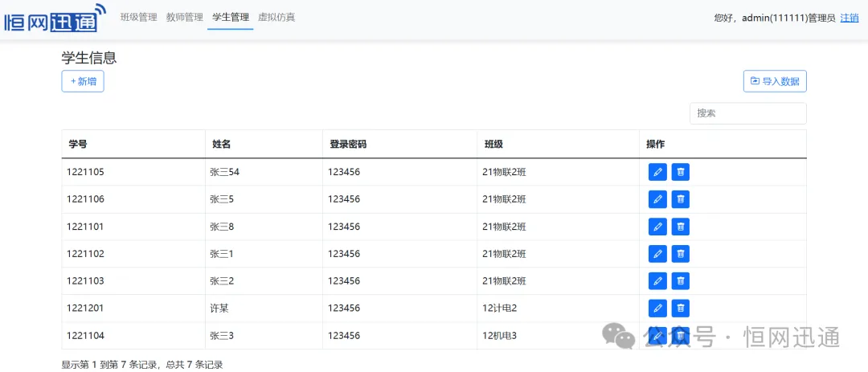Viewport: 868px width, 372px height.
Task: Click the name 张三54
Action: point(225,172)
